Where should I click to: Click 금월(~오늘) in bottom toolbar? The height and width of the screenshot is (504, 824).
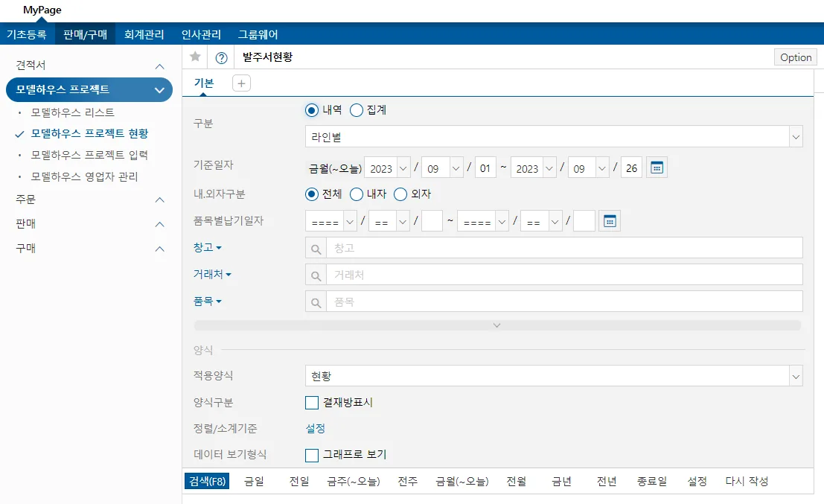click(x=462, y=481)
